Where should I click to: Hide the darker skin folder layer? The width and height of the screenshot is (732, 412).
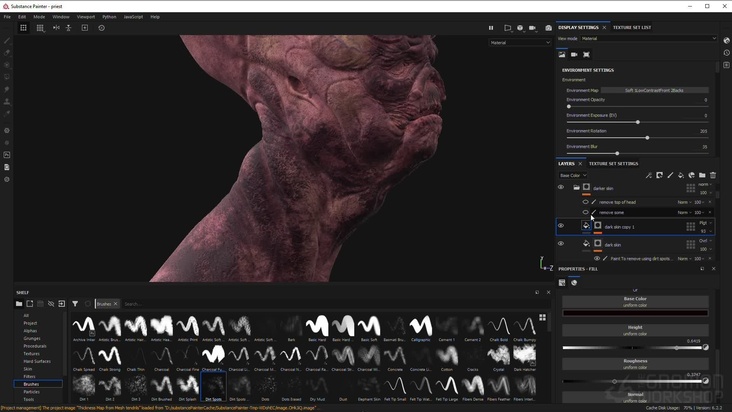coord(561,187)
